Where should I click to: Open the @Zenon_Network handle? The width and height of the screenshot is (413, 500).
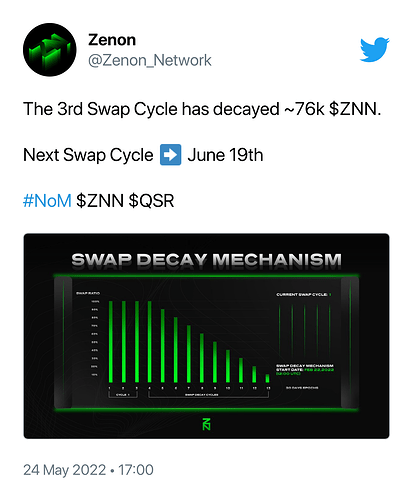[150, 60]
